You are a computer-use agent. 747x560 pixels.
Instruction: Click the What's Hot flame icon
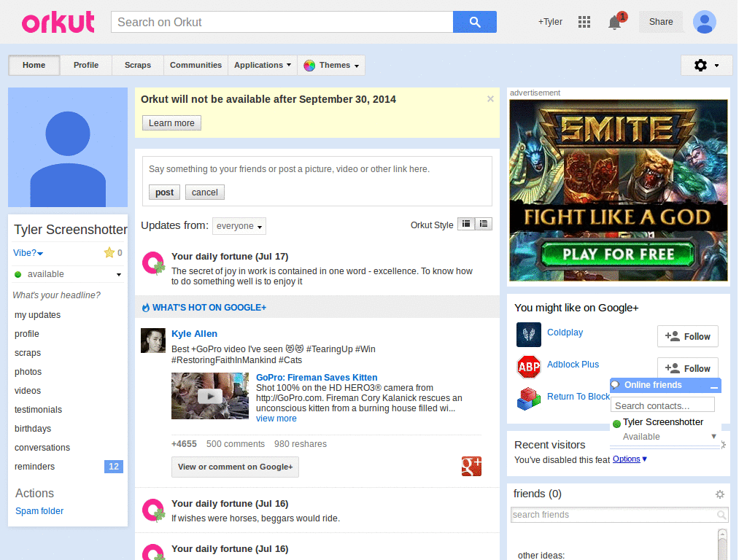tap(146, 308)
